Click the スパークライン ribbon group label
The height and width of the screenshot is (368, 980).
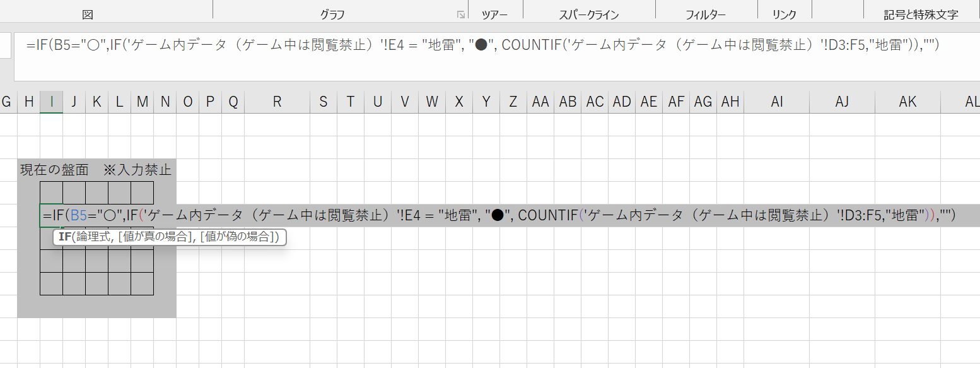coord(589,15)
